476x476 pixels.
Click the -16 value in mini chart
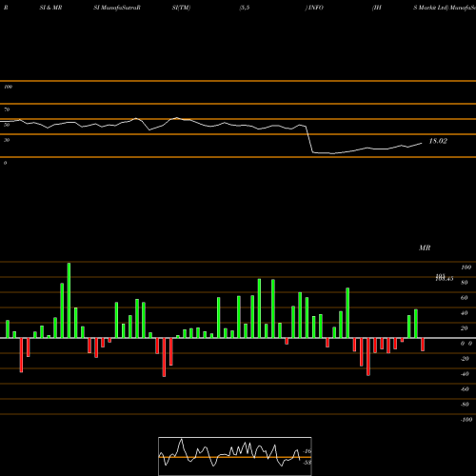pos(307,451)
